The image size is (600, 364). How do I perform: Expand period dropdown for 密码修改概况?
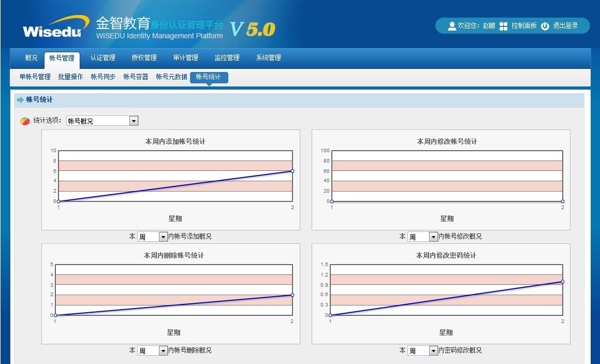[x=422, y=351]
